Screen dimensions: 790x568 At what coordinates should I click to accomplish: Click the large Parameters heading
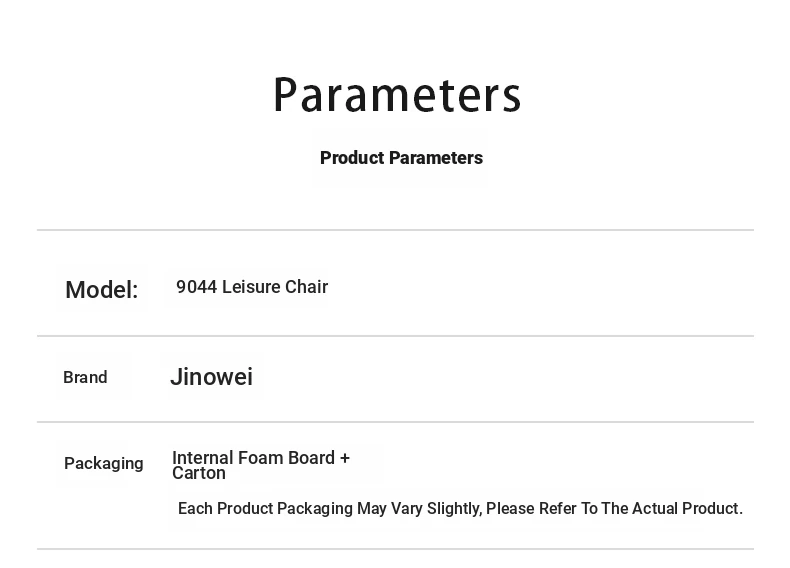click(x=397, y=96)
